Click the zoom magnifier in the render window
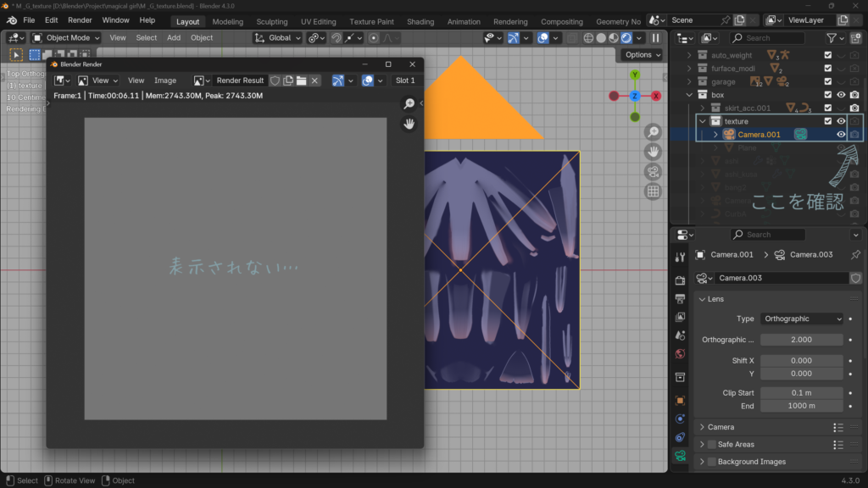Viewport: 868px width, 488px height. pyautogui.click(x=409, y=103)
